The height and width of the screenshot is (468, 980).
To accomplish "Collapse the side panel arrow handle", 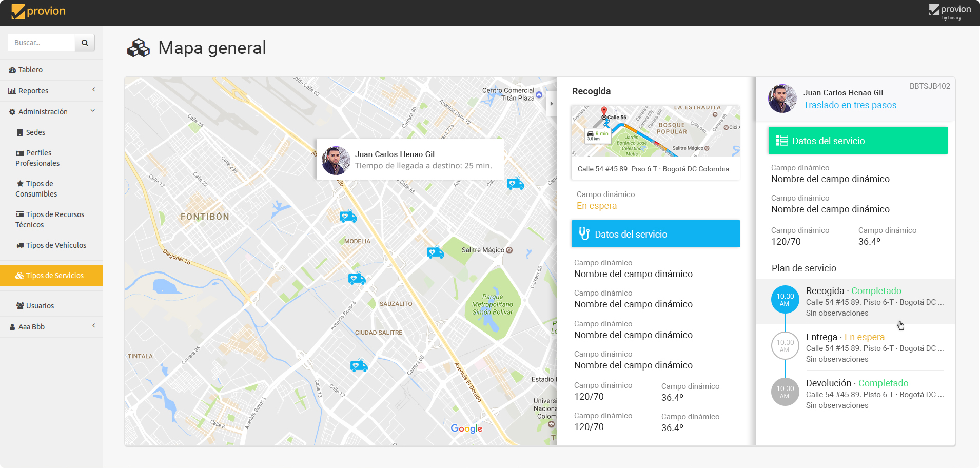I will click(x=552, y=104).
